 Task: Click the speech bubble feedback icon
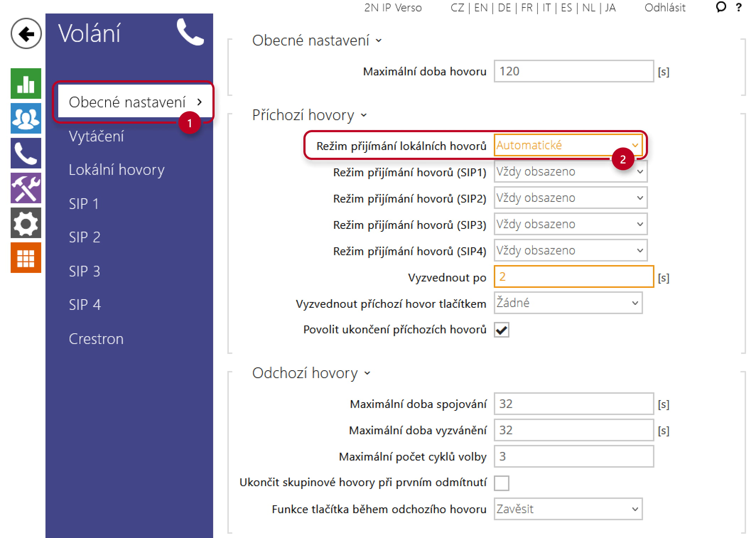[721, 7]
